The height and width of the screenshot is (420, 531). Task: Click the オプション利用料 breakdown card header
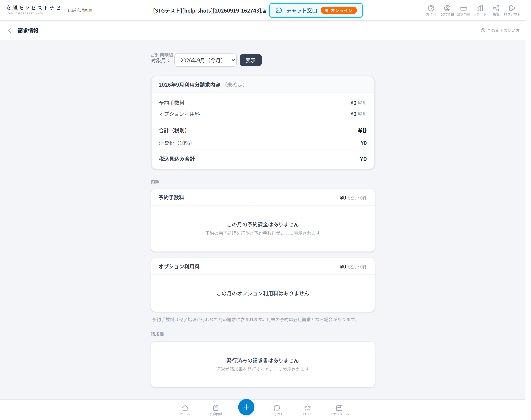[263, 267]
